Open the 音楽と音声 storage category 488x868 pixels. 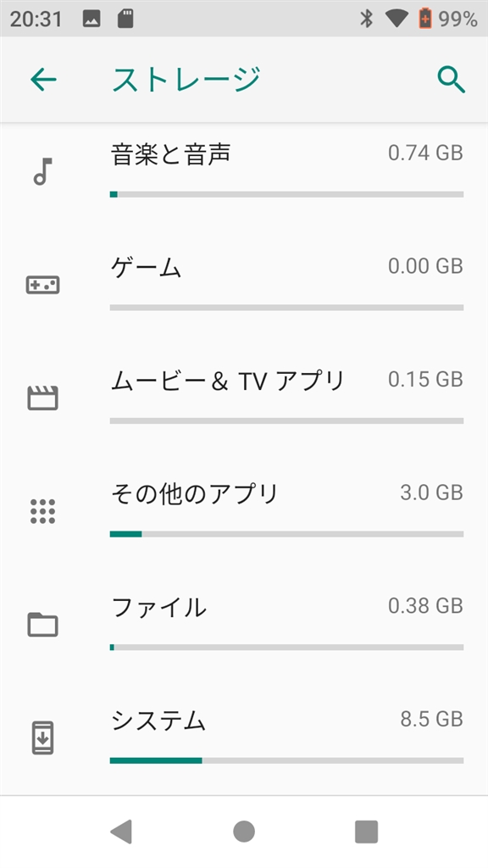coord(244,171)
